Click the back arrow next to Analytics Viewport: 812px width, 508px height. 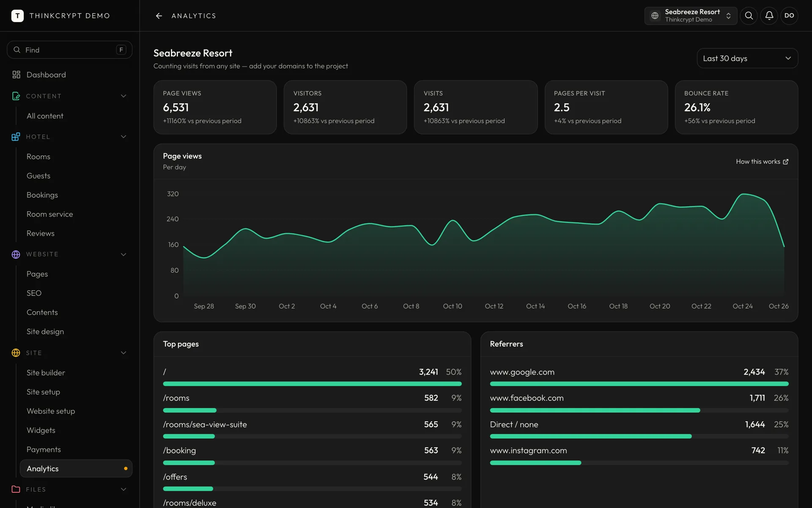(x=159, y=16)
